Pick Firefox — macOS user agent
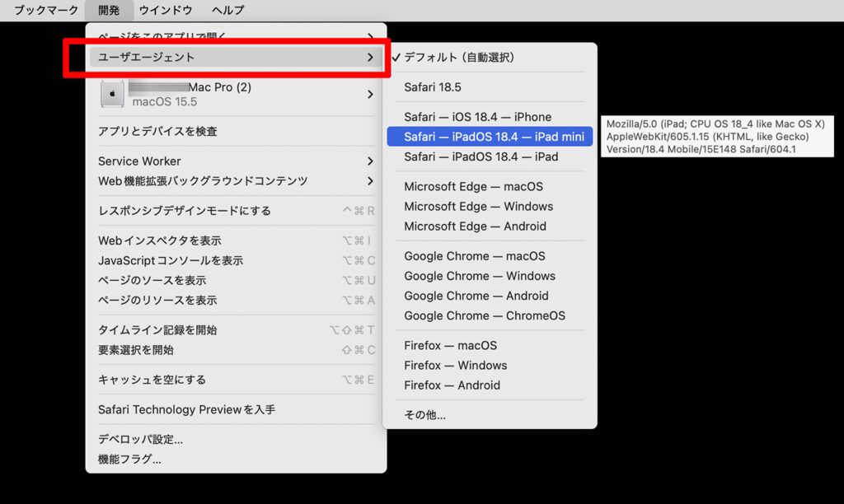 490,345
